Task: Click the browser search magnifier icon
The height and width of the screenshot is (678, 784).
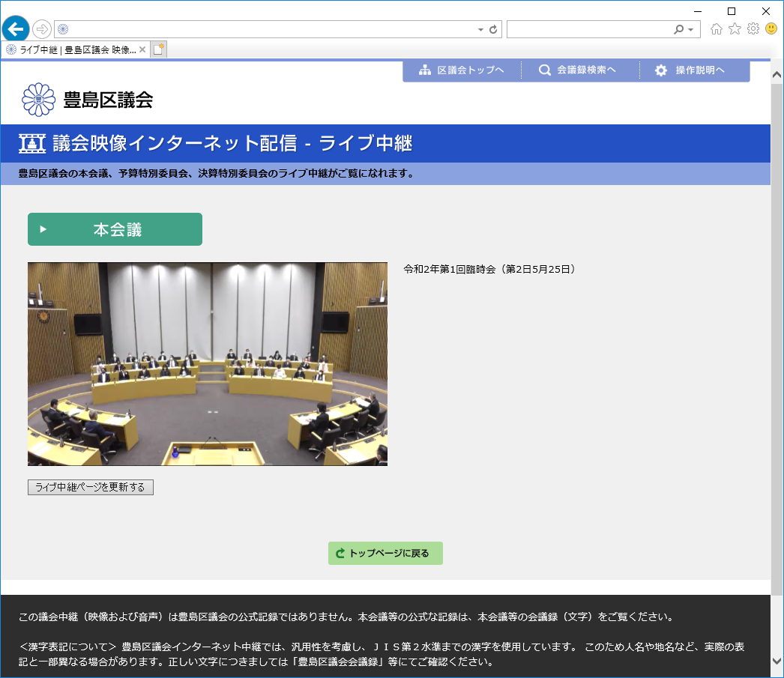Action: [x=678, y=29]
